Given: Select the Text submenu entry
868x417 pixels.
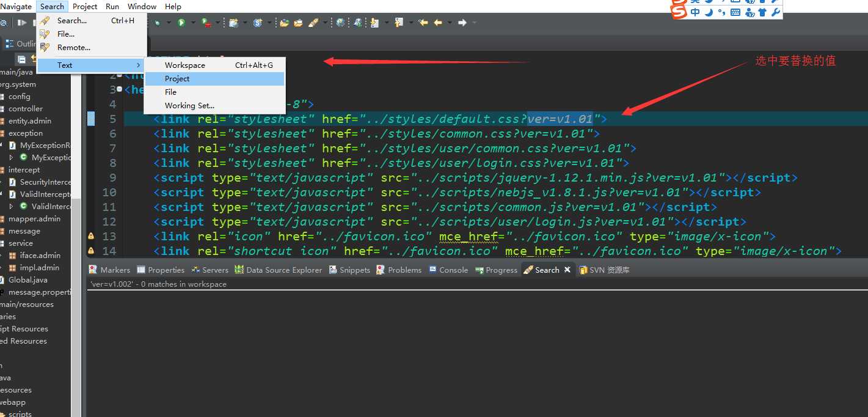Looking at the screenshot, I should point(92,65).
